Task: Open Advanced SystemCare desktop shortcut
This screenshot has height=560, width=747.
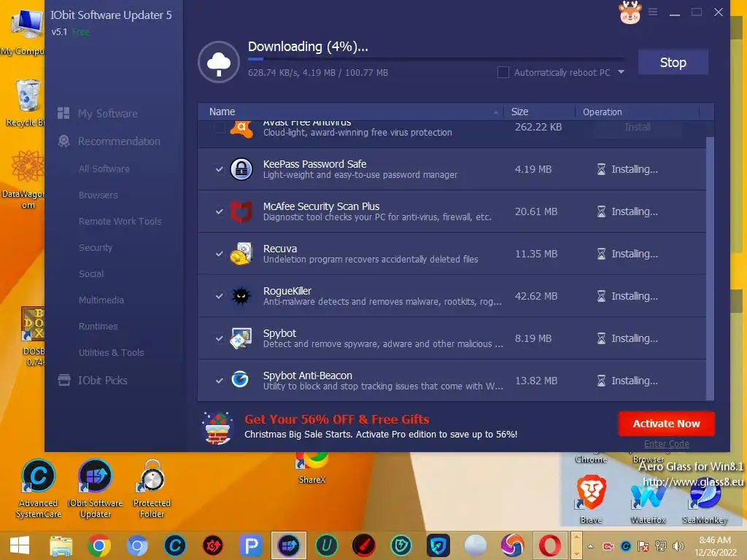Action: pos(39,489)
